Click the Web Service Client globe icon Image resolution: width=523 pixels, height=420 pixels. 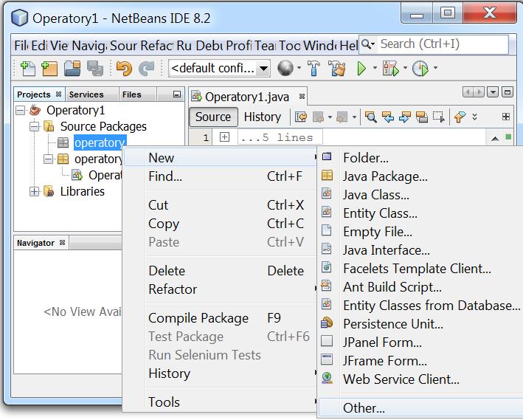327,378
